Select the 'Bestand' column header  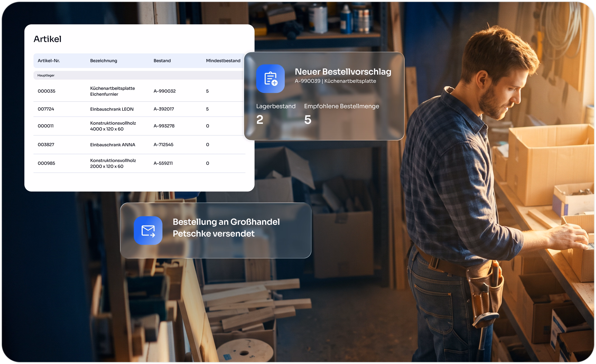point(162,61)
